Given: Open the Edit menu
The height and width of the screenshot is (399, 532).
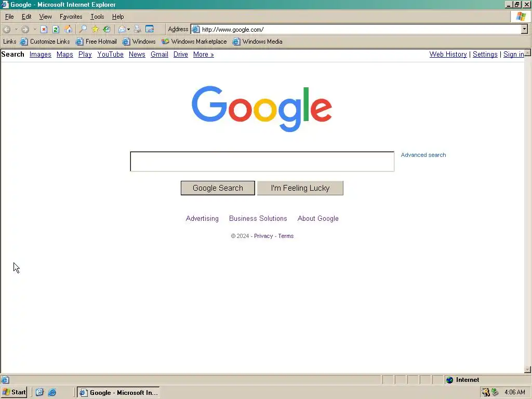Looking at the screenshot, I should (26, 17).
